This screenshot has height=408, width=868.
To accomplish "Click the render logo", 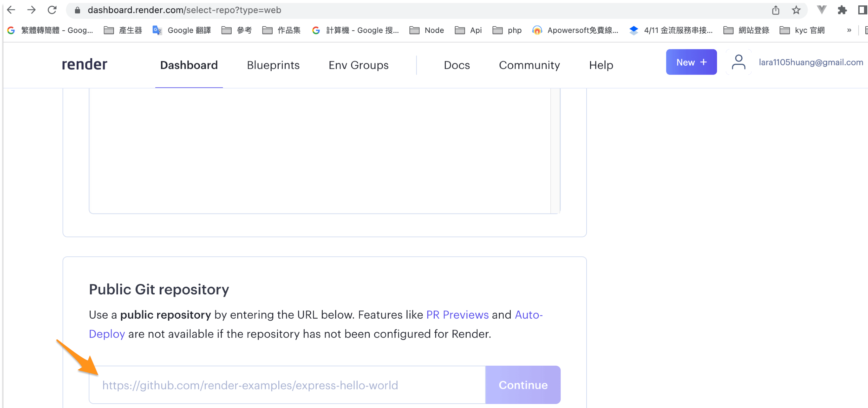I will pos(84,64).
